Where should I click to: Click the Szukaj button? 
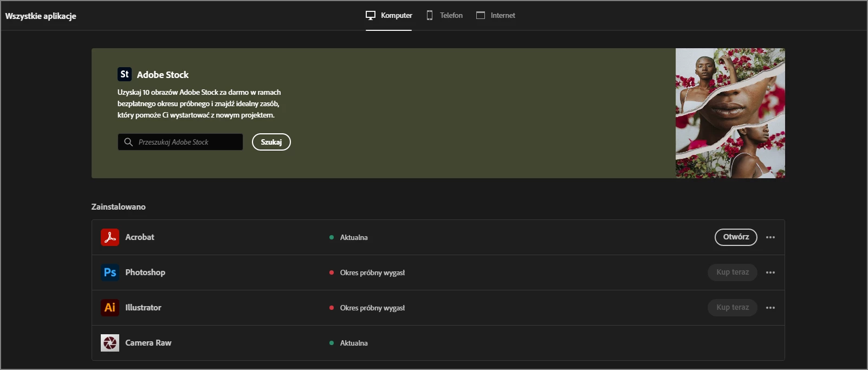[x=271, y=142]
